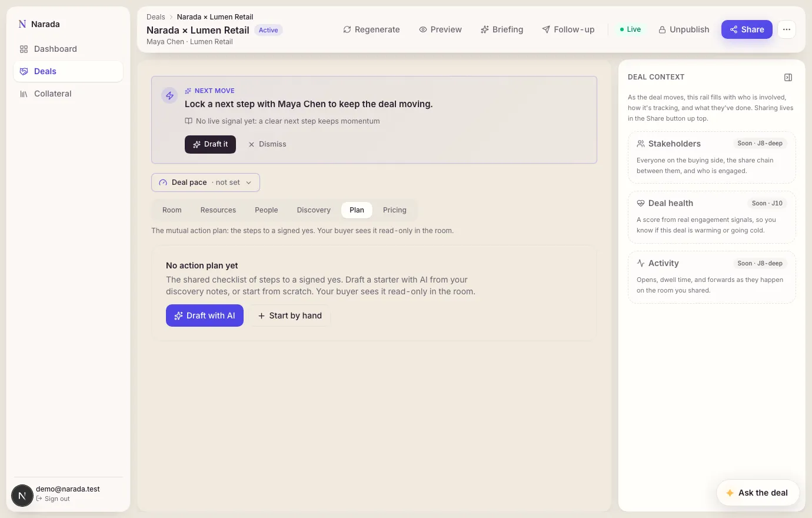Click the Live status indicator
The height and width of the screenshot is (518, 812).
click(x=630, y=29)
